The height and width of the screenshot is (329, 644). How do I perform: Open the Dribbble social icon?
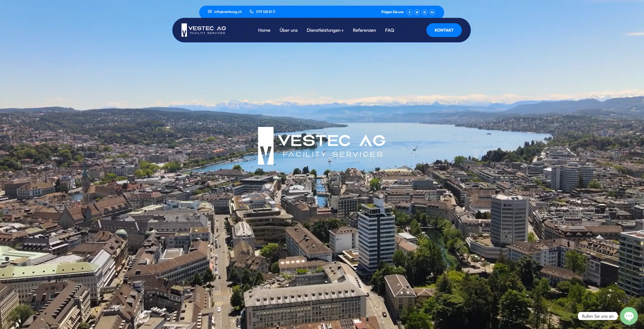pyautogui.click(x=425, y=12)
